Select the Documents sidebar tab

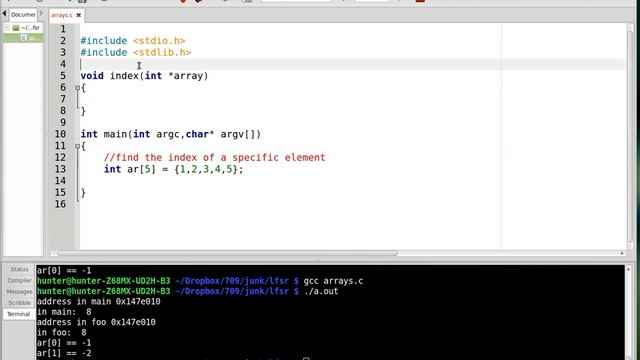[x=23, y=15]
